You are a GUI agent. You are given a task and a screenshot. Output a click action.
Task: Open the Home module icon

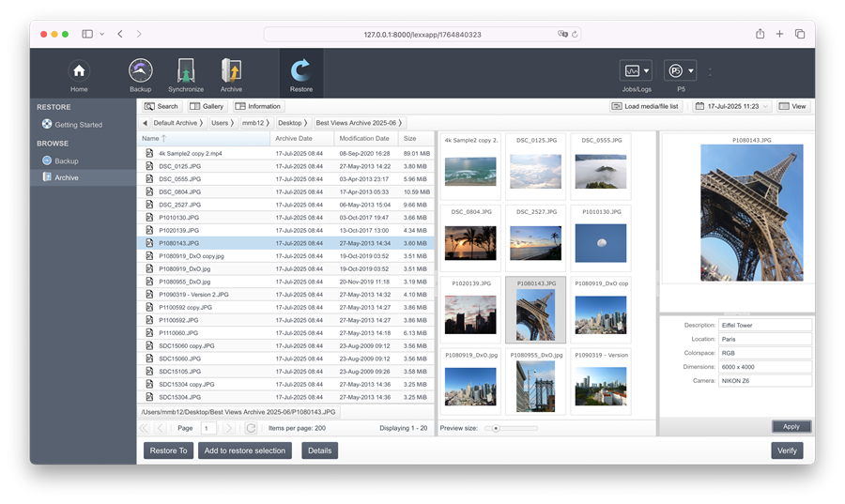79,72
